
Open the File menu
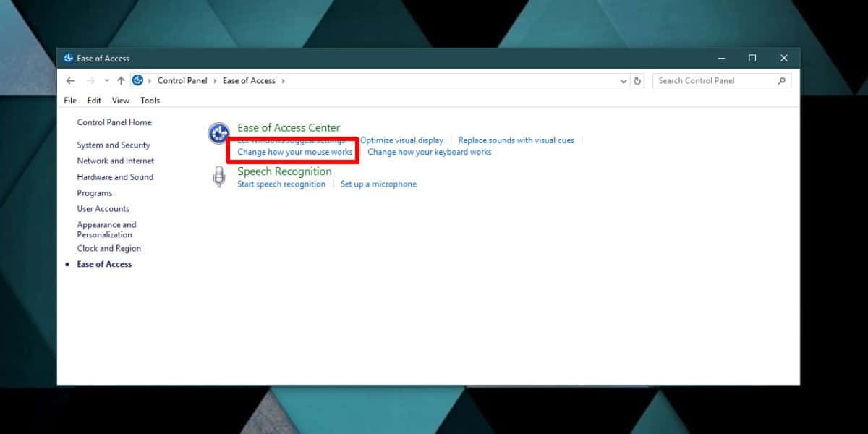click(70, 101)
